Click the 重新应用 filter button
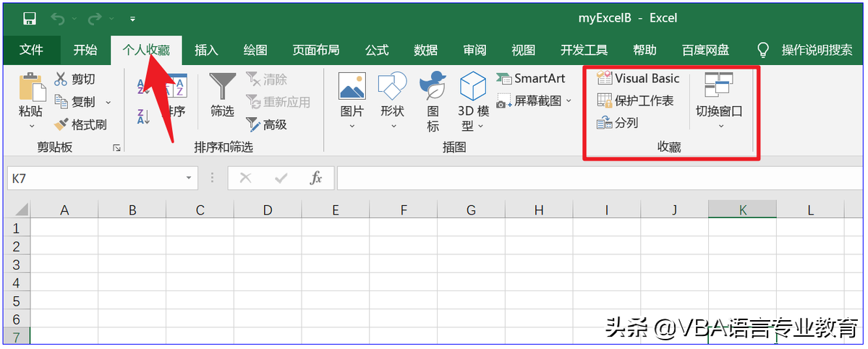Image resolution: width=868 pixels, height=349 pixels. pos(278,102)
